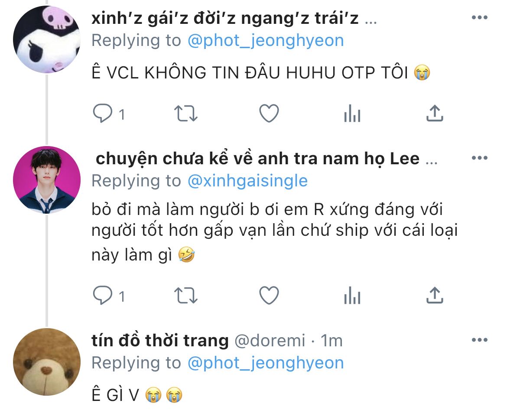
Task: Open Kuromi avatar profile
Action: point(46,39)
